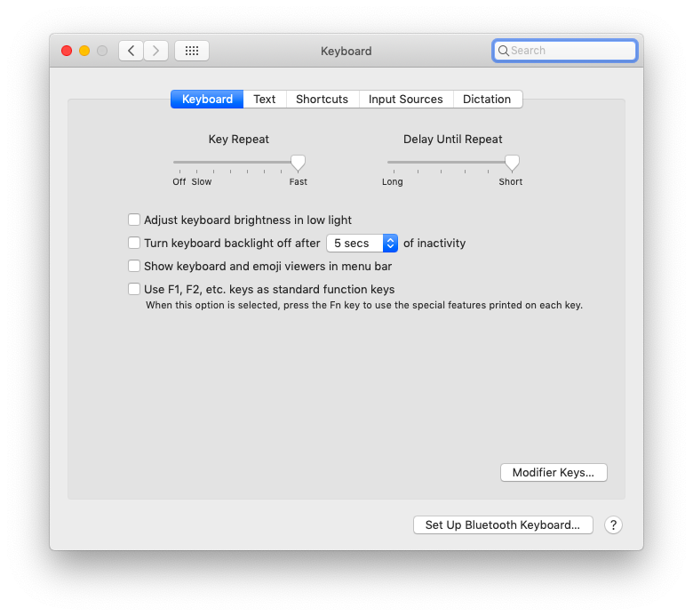Check Turn keyboard backlight off after
This screenshot has height=616, width=693.
point(134,243)
